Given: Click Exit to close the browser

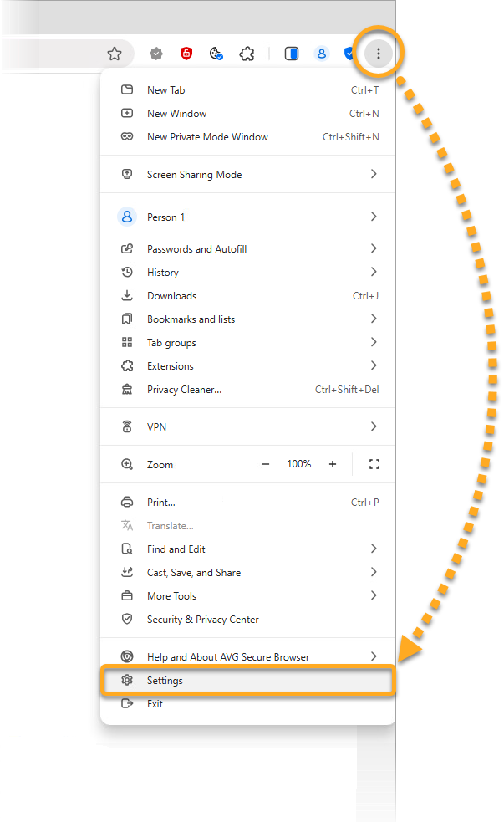Looking at the screenshot, I should [x=155, y=704].
